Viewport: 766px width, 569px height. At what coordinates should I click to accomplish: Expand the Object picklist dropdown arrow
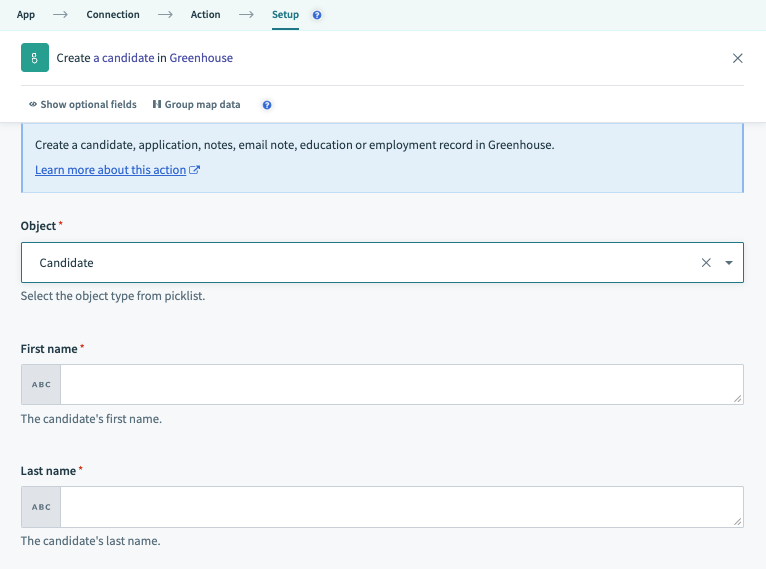pos(729,263)
